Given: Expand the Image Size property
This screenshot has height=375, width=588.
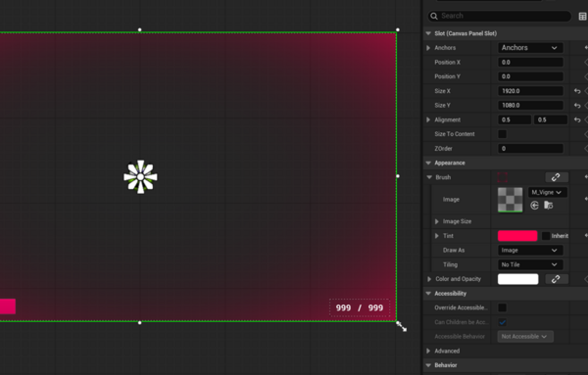Looking at the screenshot, I should pos(436,221).
